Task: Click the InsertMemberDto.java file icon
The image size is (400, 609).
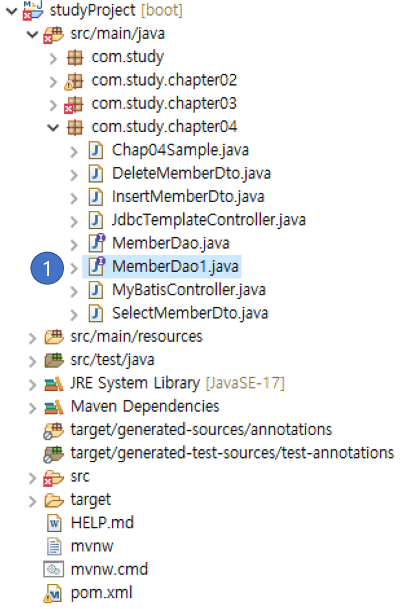Action: tap(96, 197)
